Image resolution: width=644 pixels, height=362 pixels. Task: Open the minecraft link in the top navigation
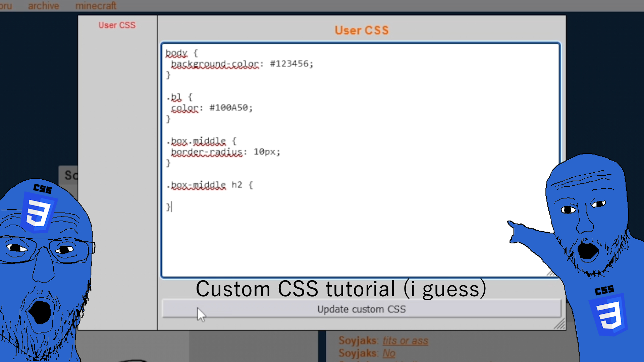96,6
